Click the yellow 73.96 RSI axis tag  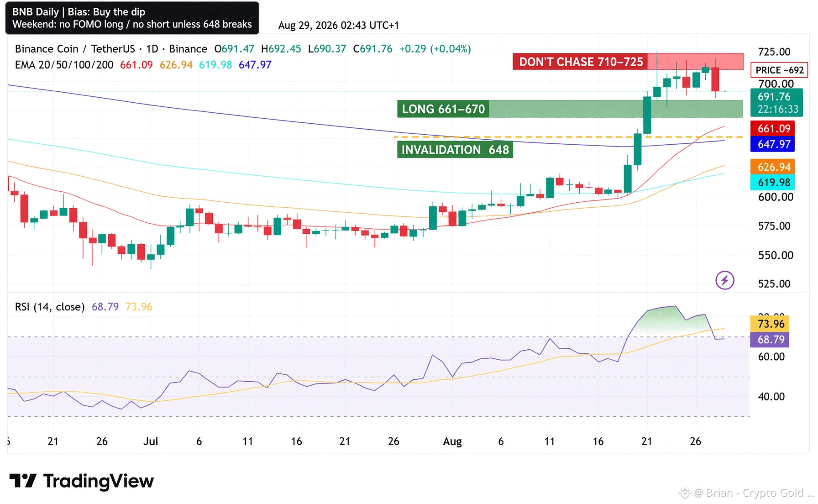[x=770, y=324]
